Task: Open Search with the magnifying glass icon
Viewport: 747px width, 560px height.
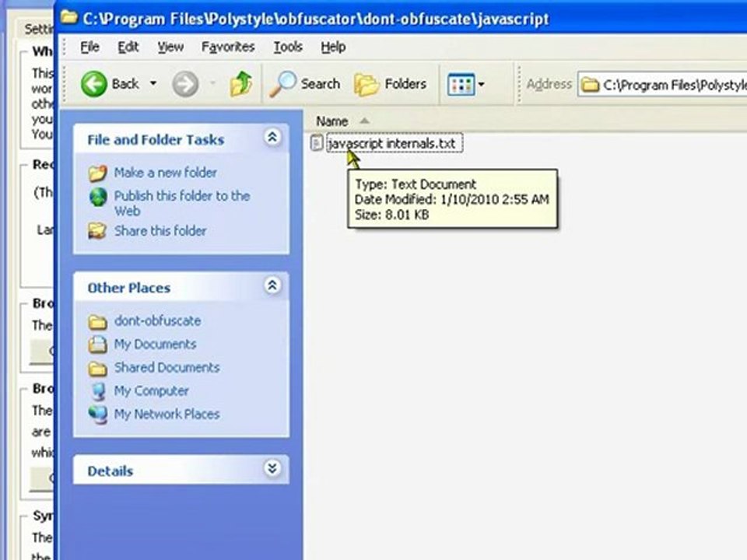Action: pyautogui.click(x=282, y=84)
